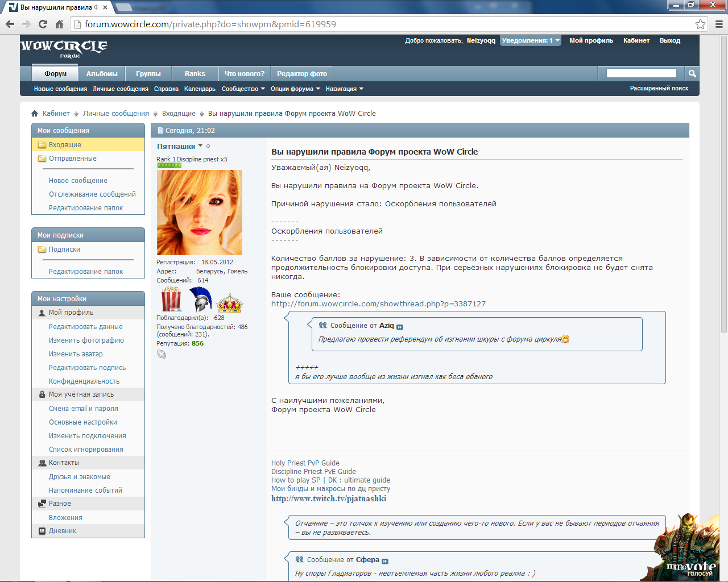Viewport: 728px width, 582px height.
Task: Expand the Опции форума menu
Action: 295,89
